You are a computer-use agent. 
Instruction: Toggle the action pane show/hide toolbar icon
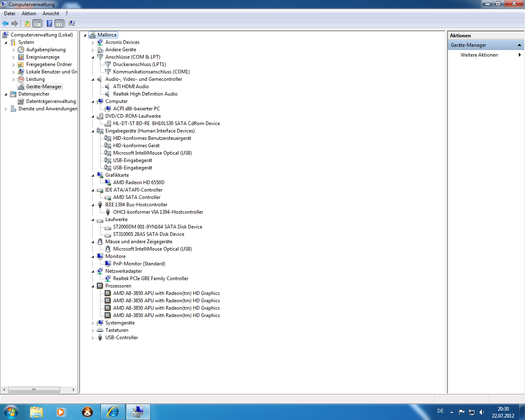coord(59,23)
